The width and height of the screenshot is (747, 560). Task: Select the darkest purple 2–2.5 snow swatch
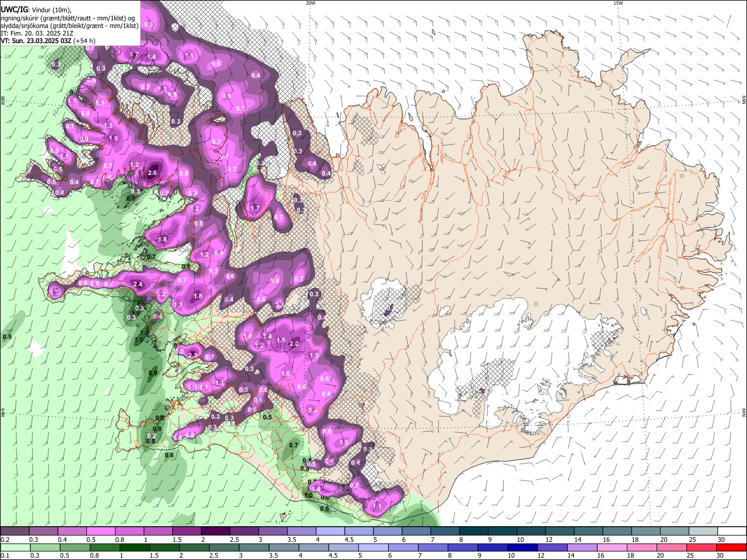tap(215, 531)
